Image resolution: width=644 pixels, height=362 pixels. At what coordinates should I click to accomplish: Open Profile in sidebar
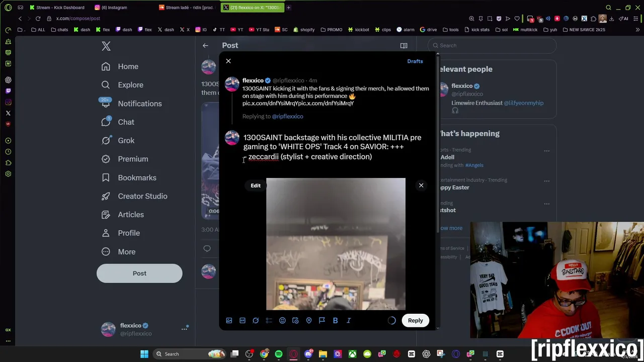120,233
